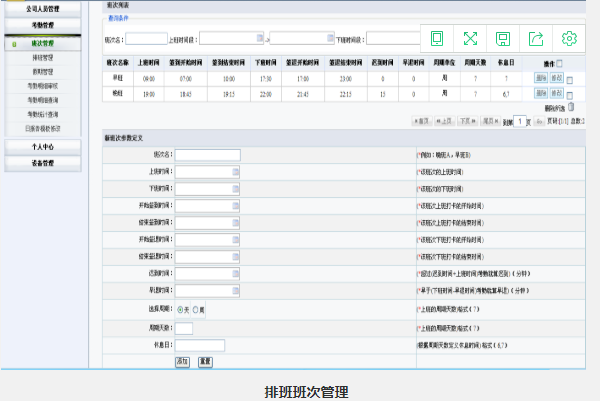
Task: Expand the 设备管理 sidebar section
Action: (x=42, y=162)
